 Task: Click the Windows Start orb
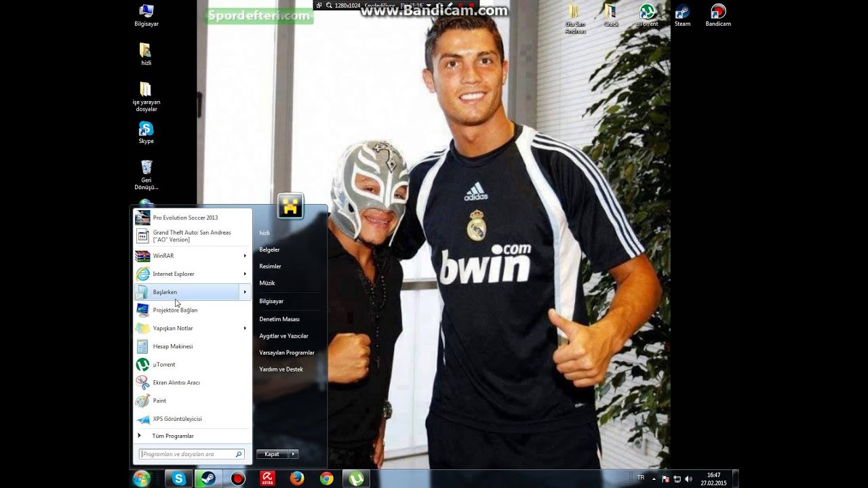pos(142,479)
